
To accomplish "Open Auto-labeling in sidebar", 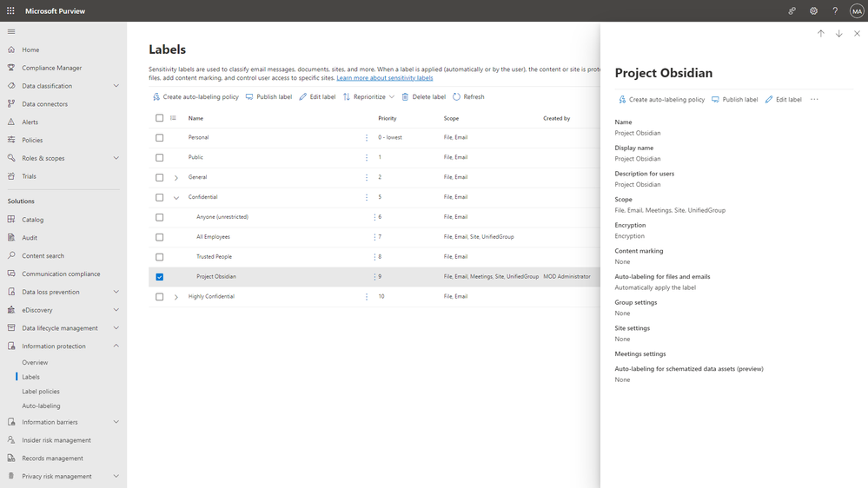I will [41, 406].
